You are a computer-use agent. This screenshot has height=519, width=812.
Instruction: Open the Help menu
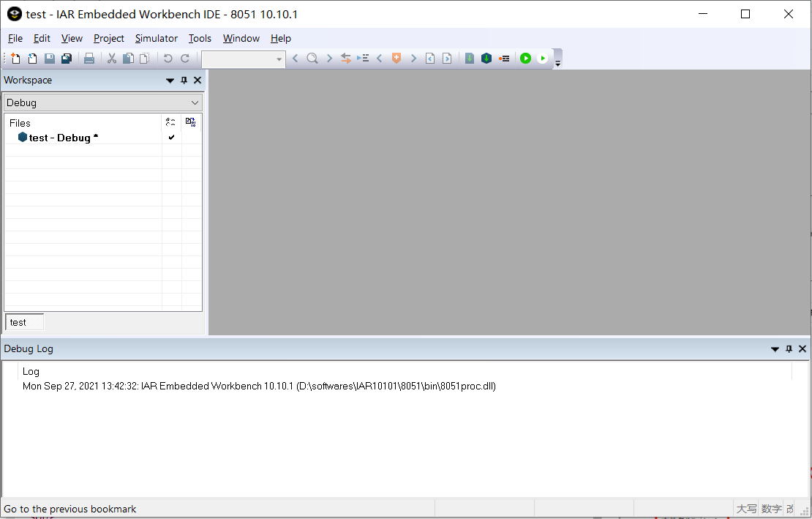[281, 38]
